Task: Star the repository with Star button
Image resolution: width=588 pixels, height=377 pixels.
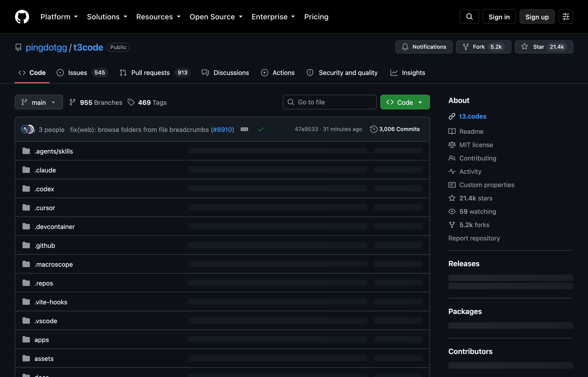Action: click(544, 47)
